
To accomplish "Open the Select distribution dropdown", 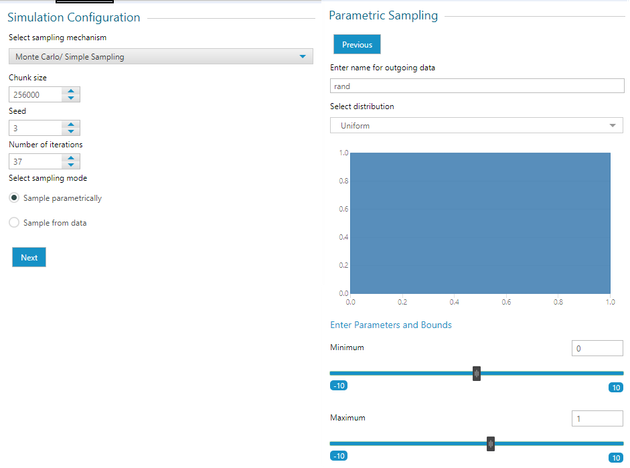I will click(x=477, y=125).
